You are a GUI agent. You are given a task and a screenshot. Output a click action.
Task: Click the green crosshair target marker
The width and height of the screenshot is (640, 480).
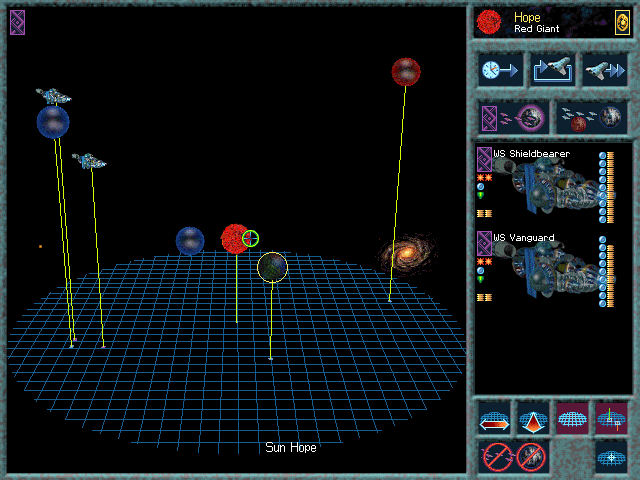click(250, 238)
